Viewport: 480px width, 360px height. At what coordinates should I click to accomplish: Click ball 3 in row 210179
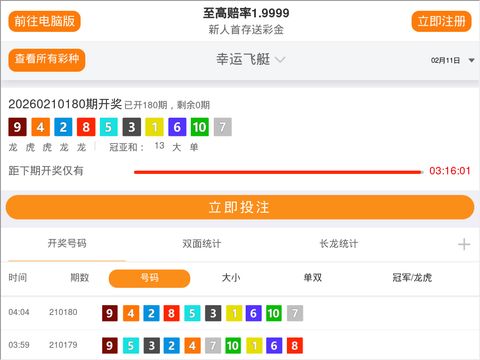(x=152, y=346)
